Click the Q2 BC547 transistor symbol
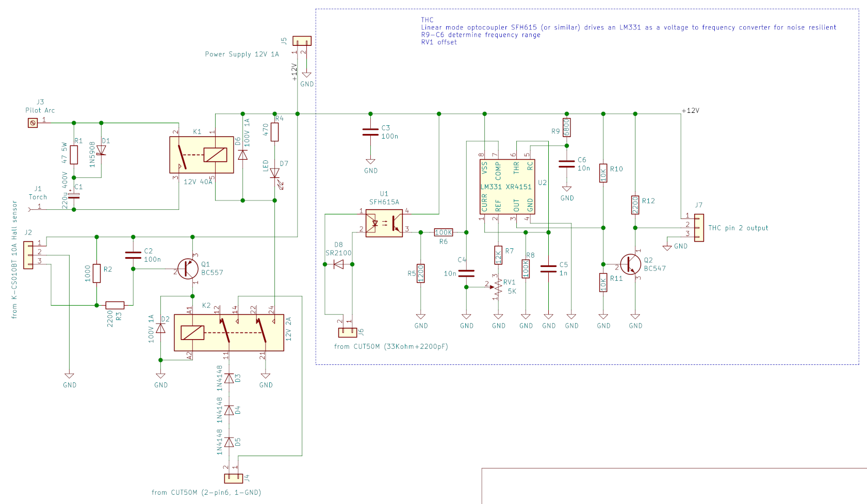The height and width of the screenshot is (504, 867). tap(630, 264)
